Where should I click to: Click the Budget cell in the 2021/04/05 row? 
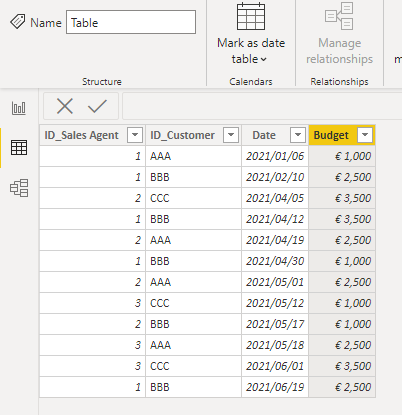342,198
